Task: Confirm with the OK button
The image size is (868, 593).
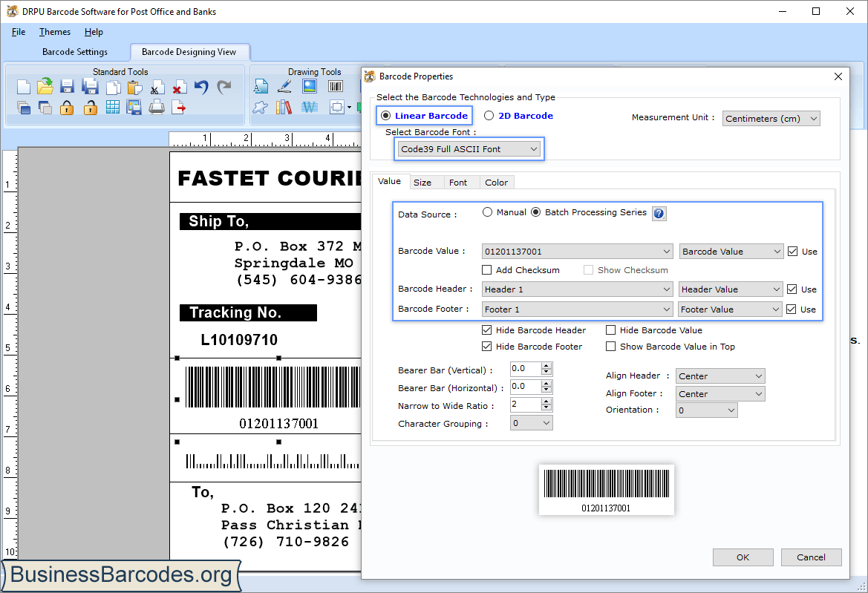Action: [x=743, y=557]
